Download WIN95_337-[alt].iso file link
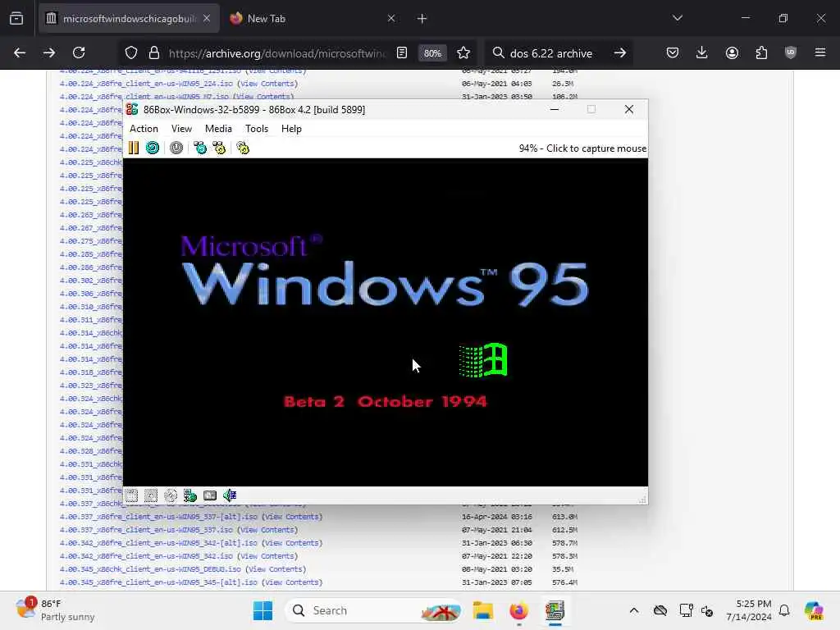The width and height of the screenshot is (840, 630). coord(158,517)
